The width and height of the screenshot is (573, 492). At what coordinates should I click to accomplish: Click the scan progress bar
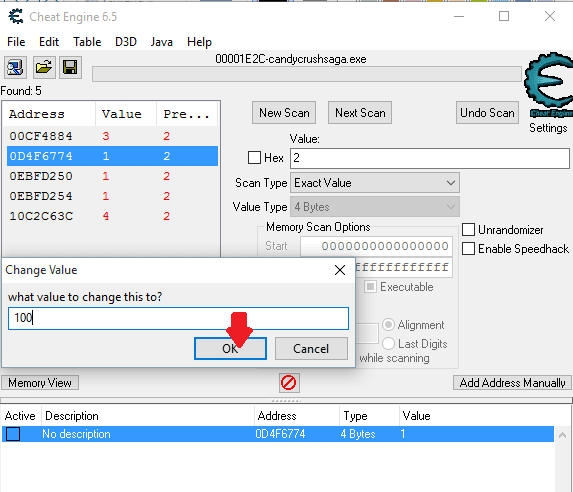(307, 74)
